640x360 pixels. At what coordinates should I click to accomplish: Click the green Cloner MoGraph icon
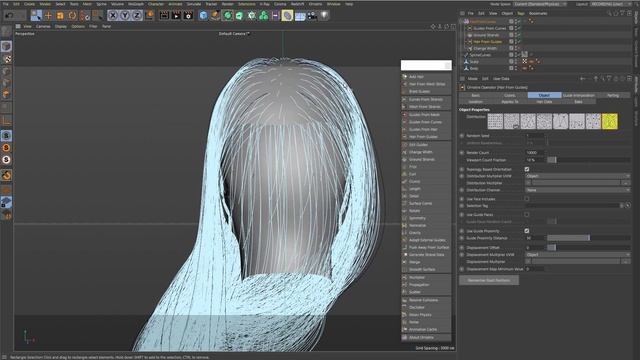[x=264, y=16]
